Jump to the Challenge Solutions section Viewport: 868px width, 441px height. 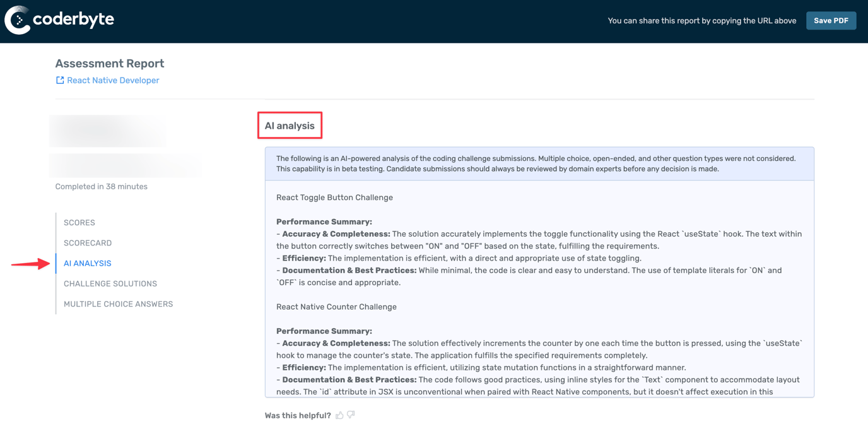[110, 284]
